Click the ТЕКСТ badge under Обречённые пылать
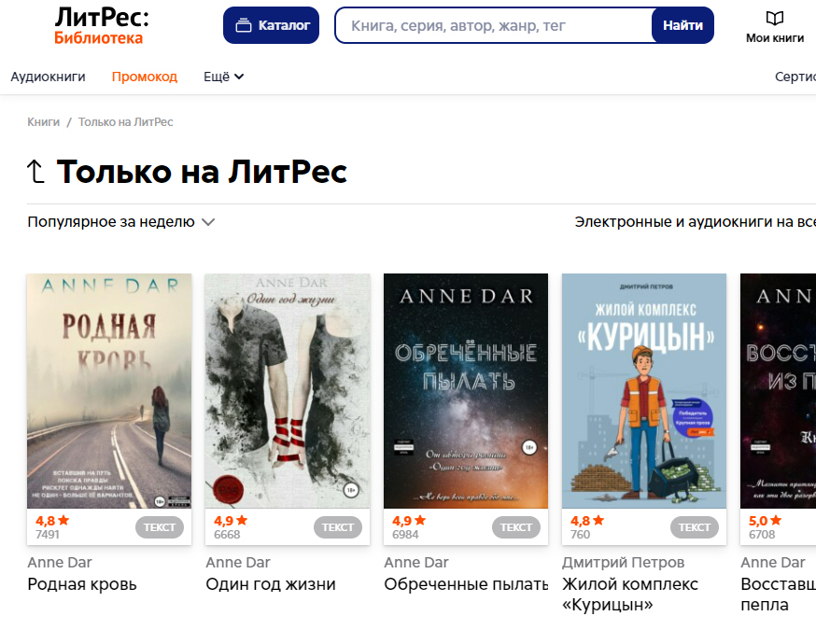Screen dimensions: 816x644 tap(516, 527)
